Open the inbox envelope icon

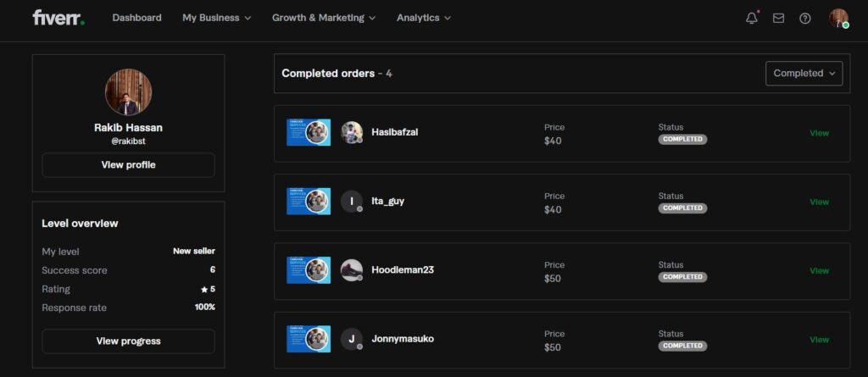(x=778, y=18)
